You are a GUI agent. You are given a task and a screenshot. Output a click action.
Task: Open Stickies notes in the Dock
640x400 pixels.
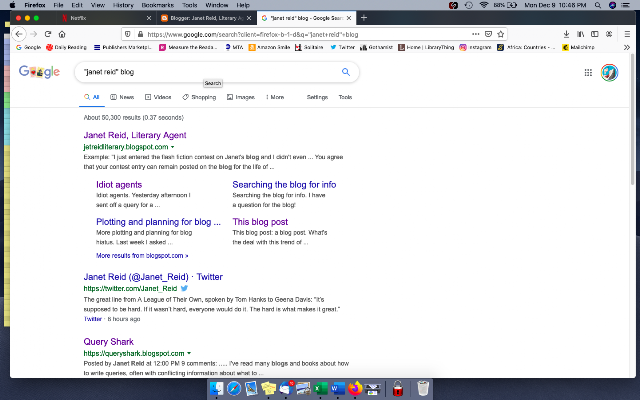pyautogui.click(x=268, y=388)
